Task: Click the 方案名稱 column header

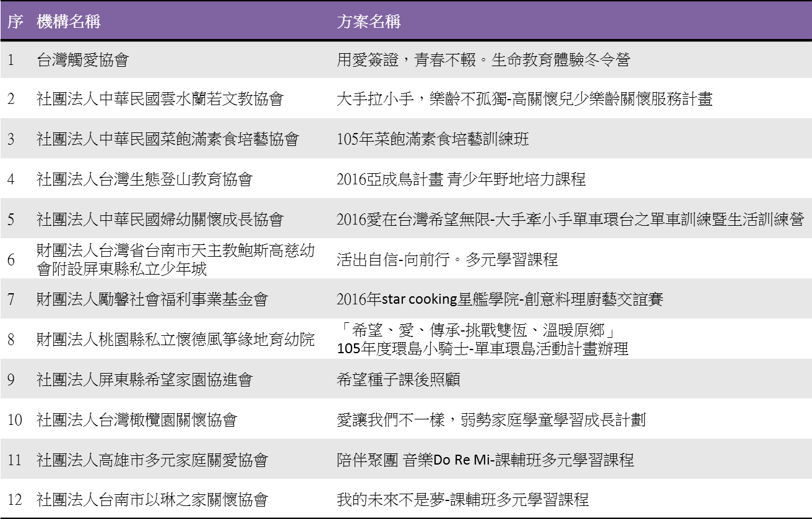Action: (368, 22)
